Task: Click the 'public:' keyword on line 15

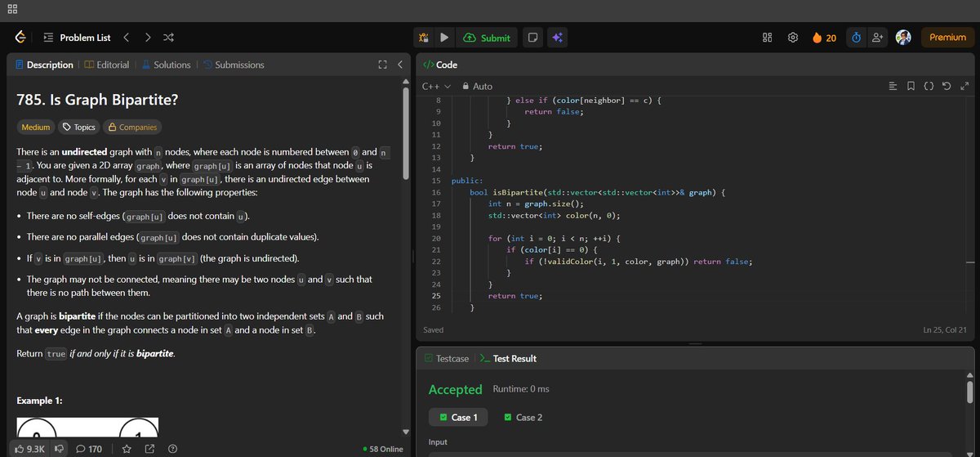Action: click(466, 180)
